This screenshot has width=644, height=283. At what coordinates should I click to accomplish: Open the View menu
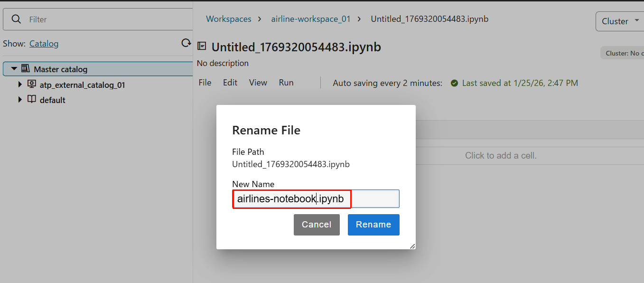tap(258, 83)
